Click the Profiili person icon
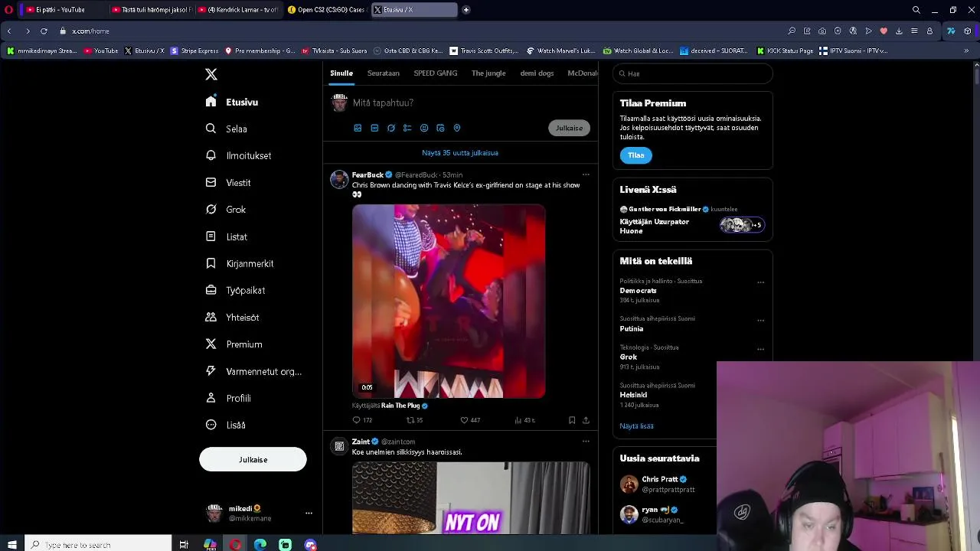Screen dimensions: 980x551 tap(211, 398)
